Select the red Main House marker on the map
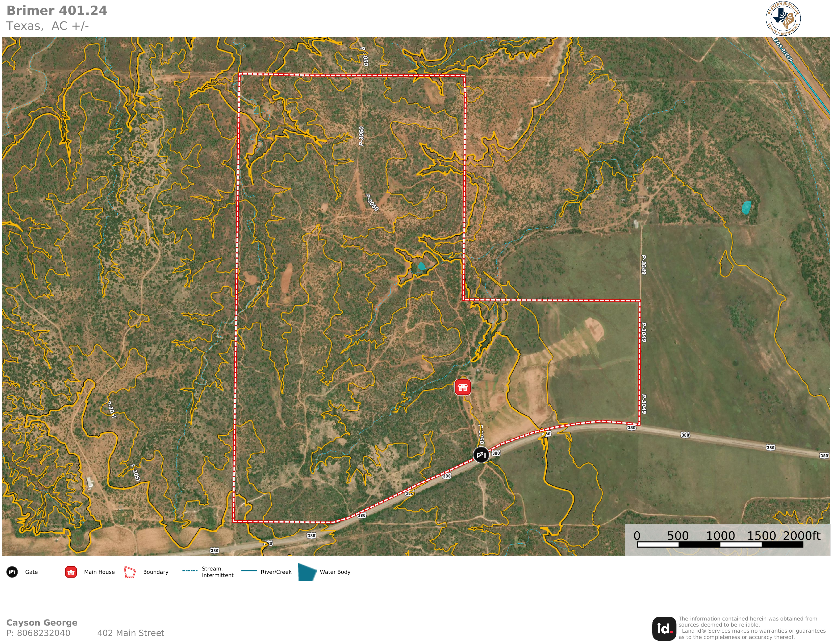Screen dimensions: 833x644 pos(463,387)
